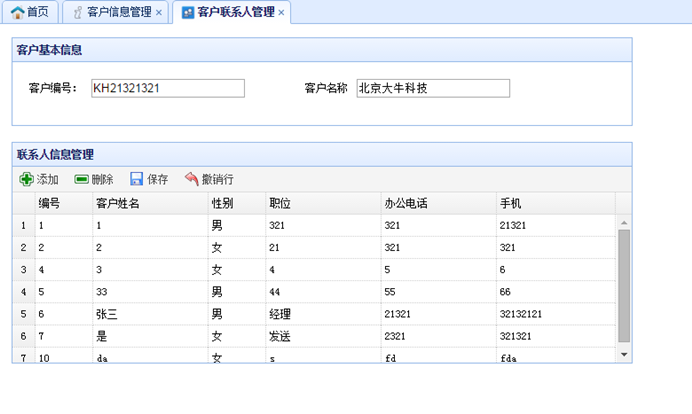Sort by the 办公电话 column header
The width and height of the screenshot is (692, 414).
pos(439,203)
